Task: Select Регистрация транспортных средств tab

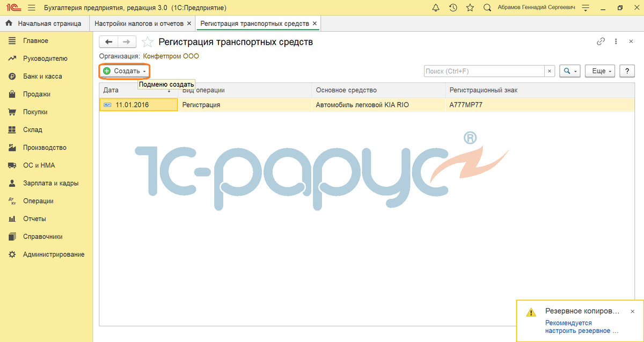Action: pyautogui.click(x=254, y=24)
